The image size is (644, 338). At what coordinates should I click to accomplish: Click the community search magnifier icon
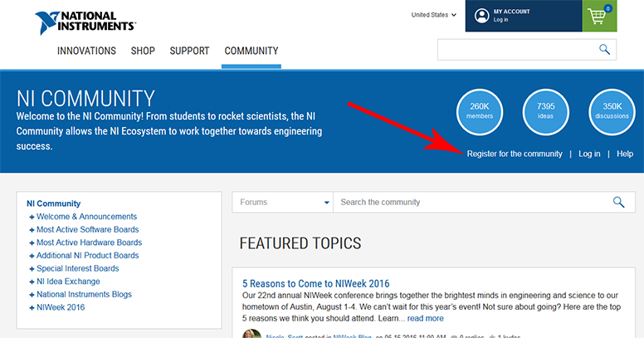pos(618,203)
